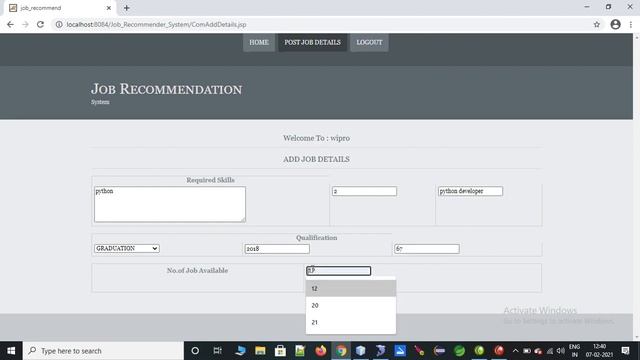The image size is (640, 360).
Task: Choose autocomplete suggestion 20
Action: (351, 305)
